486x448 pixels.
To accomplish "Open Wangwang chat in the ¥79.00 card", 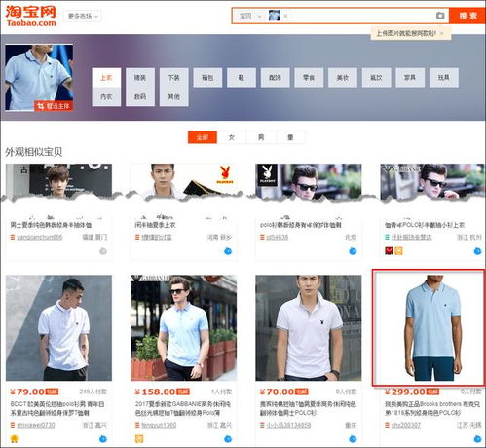I will point(103,439).
